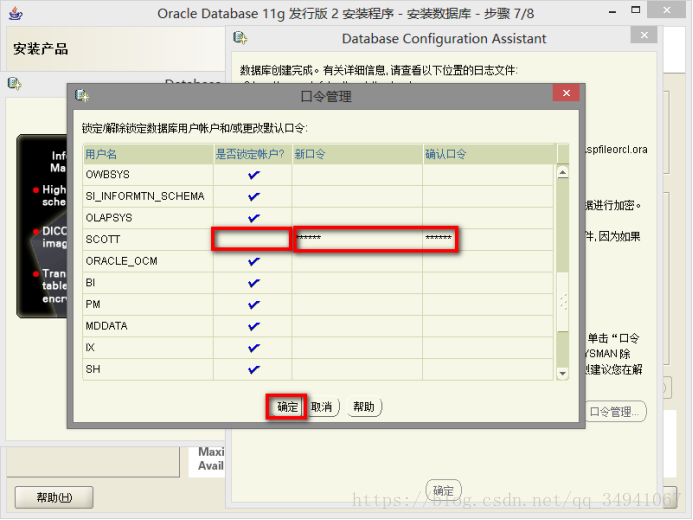Click the new password field for SCOTT
This screenshot has width=693, height=520.
pos(357,239)
